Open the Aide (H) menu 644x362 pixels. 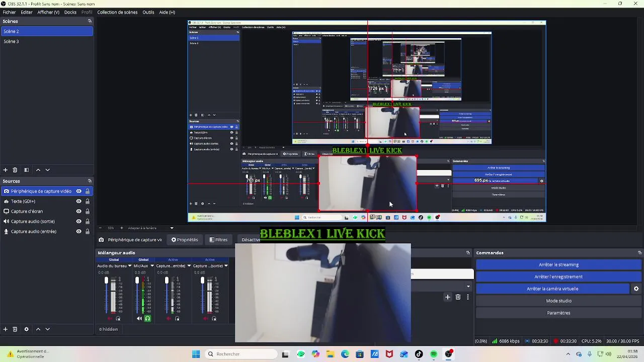[167, 12]
